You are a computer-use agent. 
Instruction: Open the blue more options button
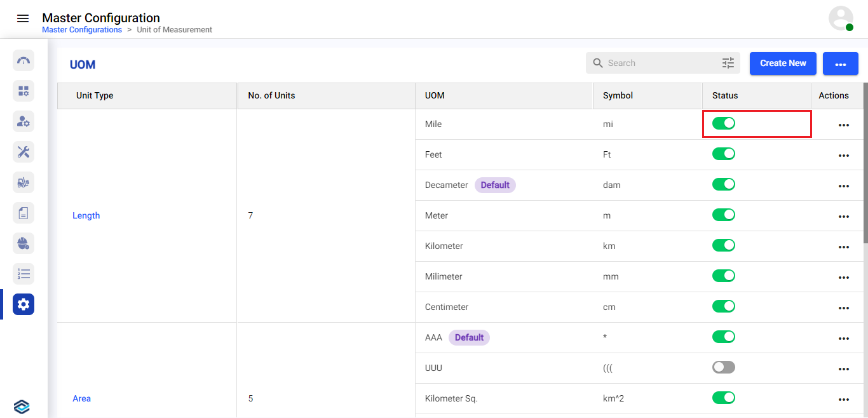(840, 64)
